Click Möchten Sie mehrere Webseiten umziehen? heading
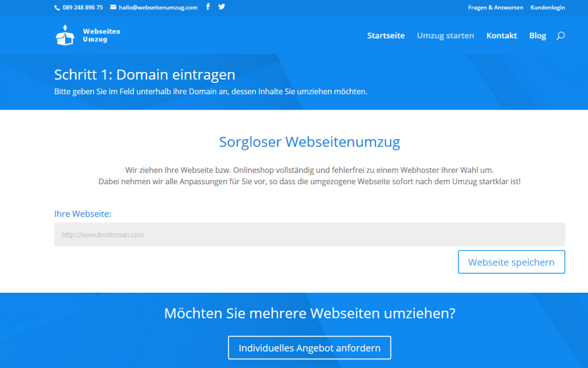Viewport: 588px width, 368px height. (x=310, y=313)
